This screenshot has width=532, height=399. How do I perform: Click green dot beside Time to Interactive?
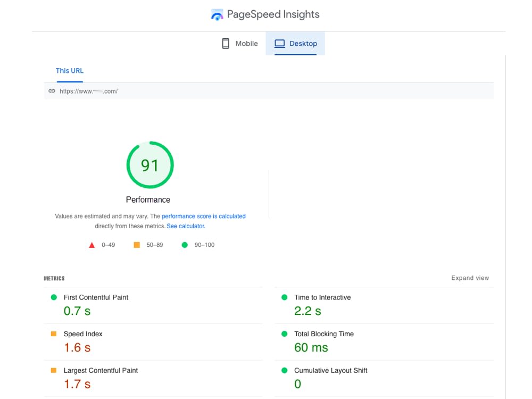[284, 297]
